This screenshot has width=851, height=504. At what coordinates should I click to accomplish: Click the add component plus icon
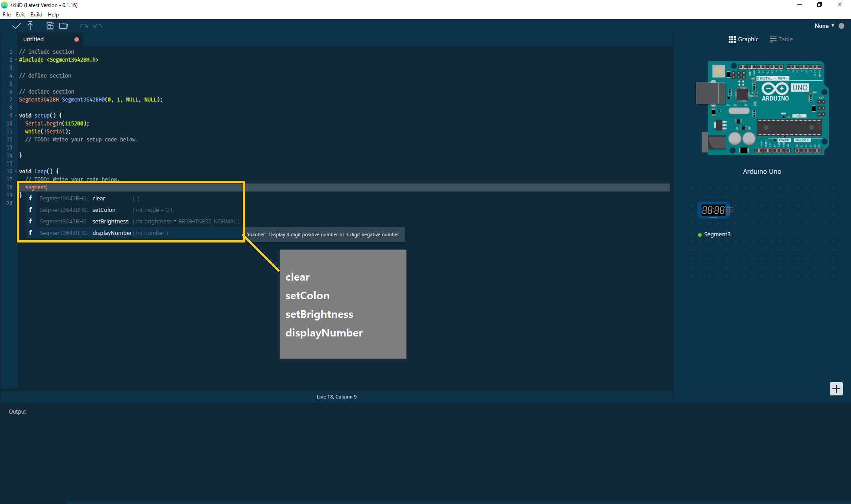pyautogui.click(x=836, y=389)
